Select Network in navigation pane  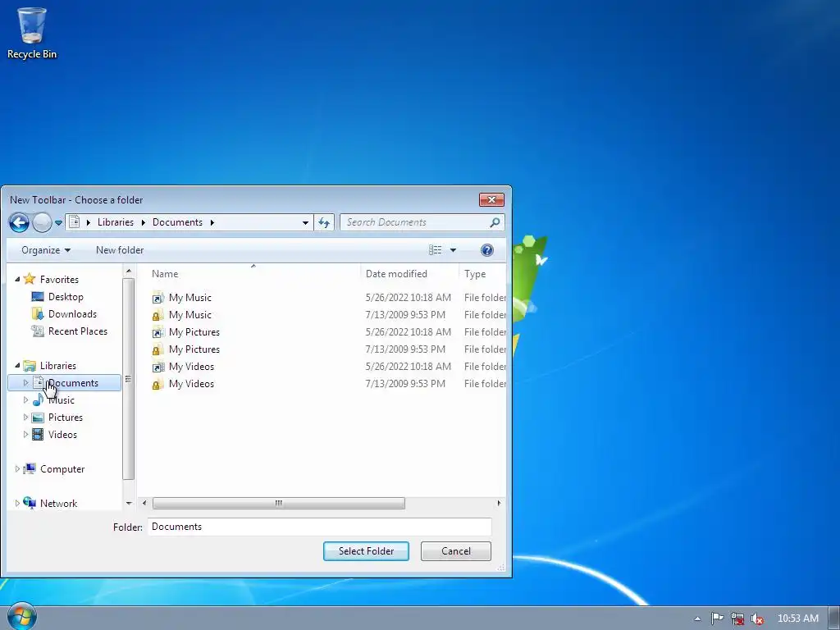click(x=58, y=503)
